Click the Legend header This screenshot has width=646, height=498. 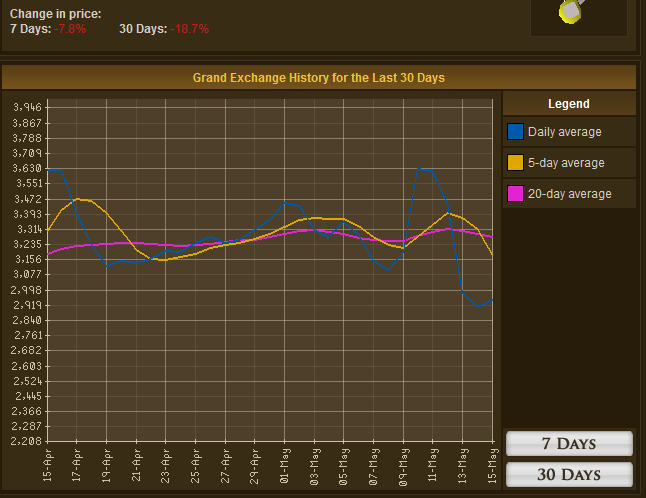(x=569, y=104)
